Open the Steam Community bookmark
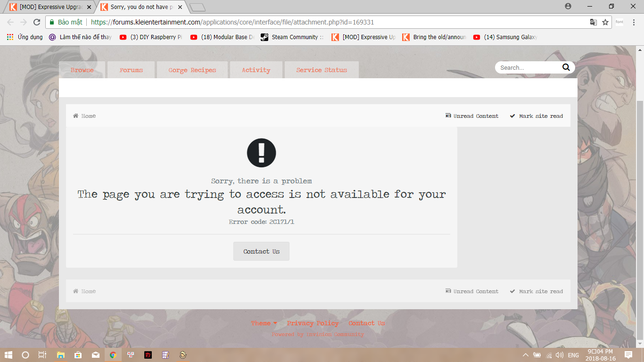Image resolution: width=644 pixels, height=362 pixels. pos(292,37)
